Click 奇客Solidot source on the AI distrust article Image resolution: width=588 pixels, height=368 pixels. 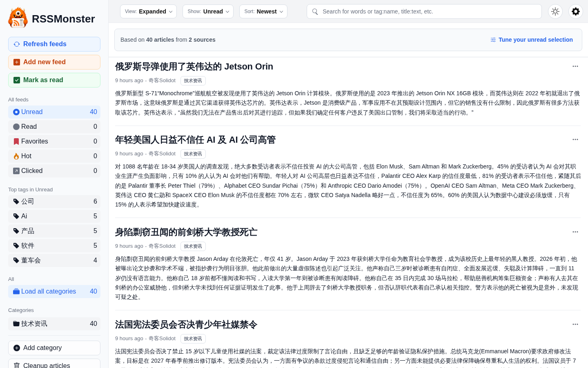[162, 154]
